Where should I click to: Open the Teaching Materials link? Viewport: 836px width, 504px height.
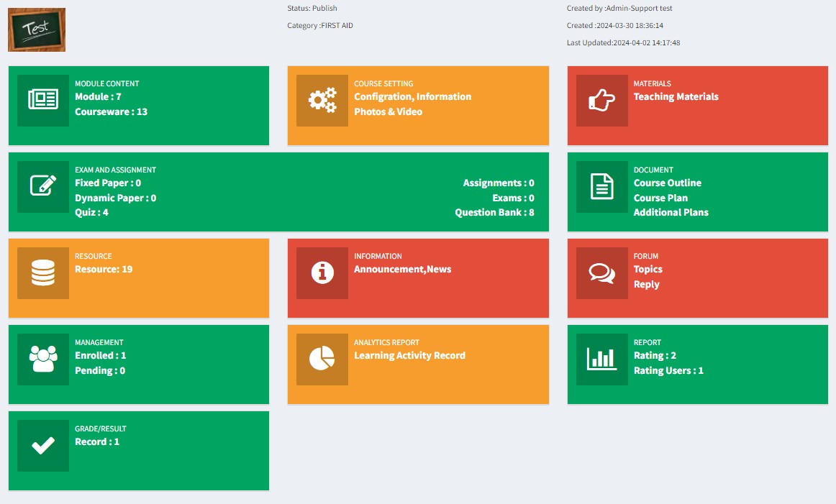(x=676, y=97)
